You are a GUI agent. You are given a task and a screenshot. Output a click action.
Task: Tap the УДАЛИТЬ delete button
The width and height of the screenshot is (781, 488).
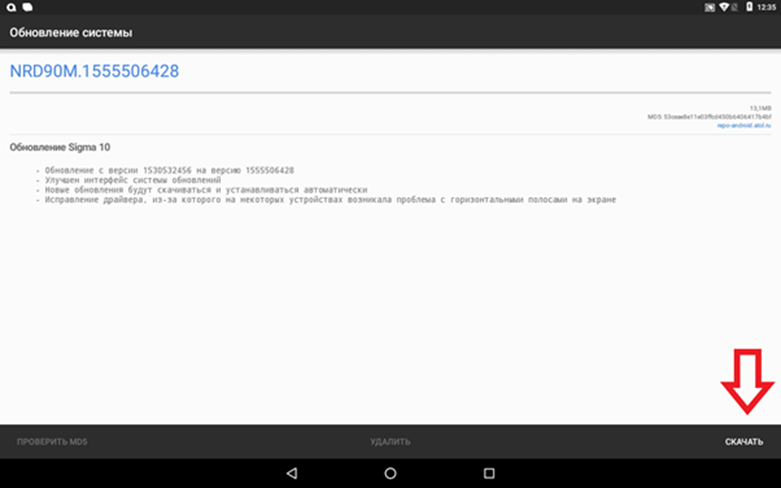pyautogui.click(x=390, y=442)
